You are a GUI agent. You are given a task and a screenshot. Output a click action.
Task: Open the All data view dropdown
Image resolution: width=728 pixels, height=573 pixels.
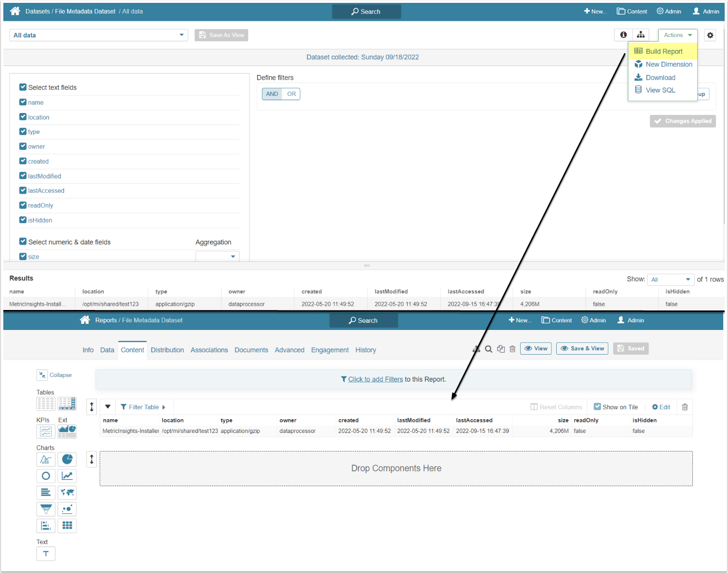pos(99,35)
